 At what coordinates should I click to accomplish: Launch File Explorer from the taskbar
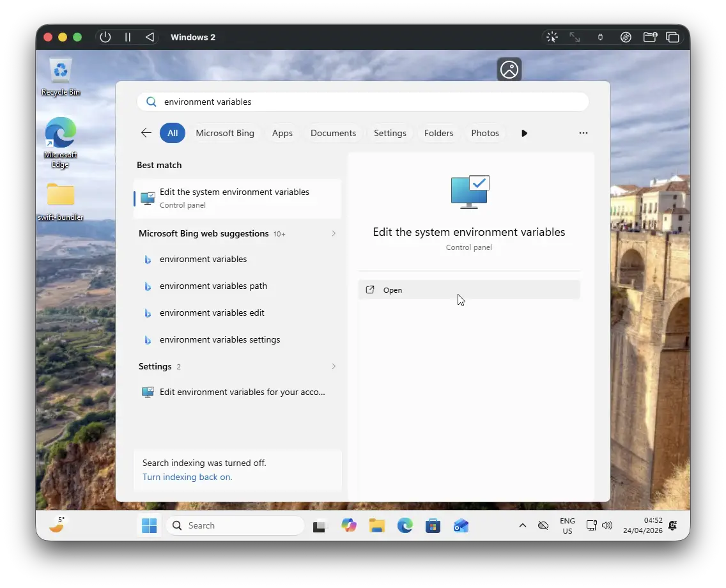[x=377, y=525]
